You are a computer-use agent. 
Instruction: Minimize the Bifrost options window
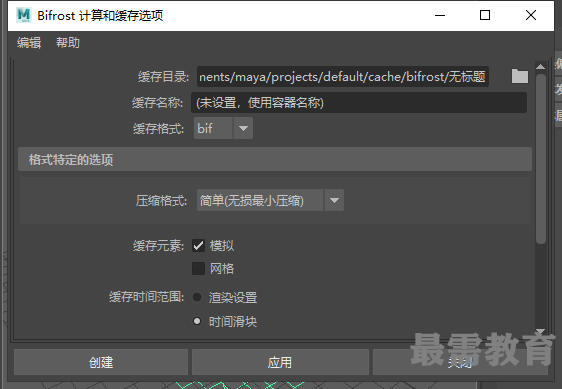[440, 15]
